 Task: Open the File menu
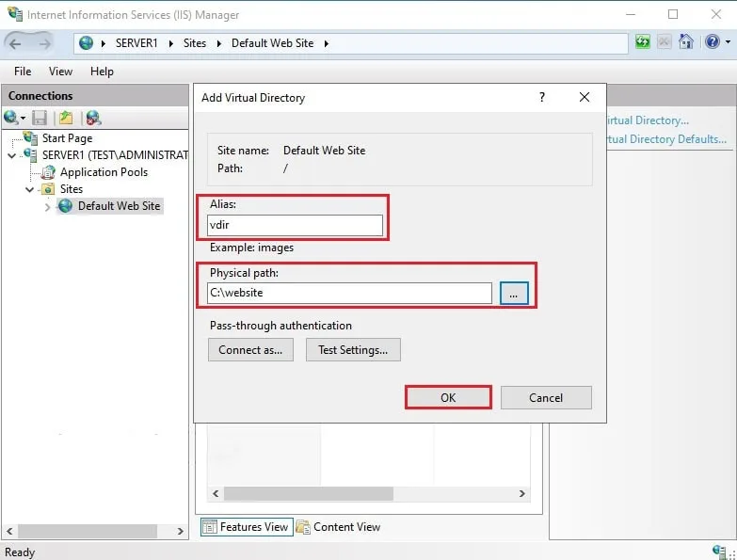point(23,72)
